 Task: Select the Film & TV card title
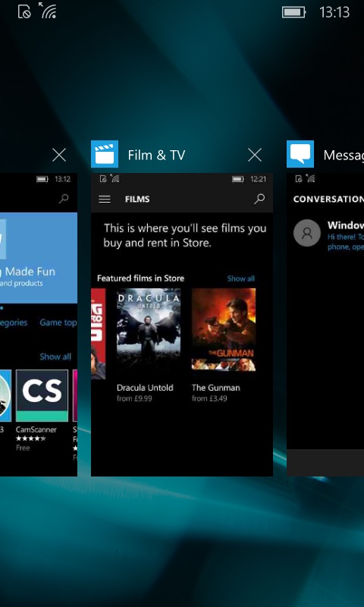coord(156,156)
